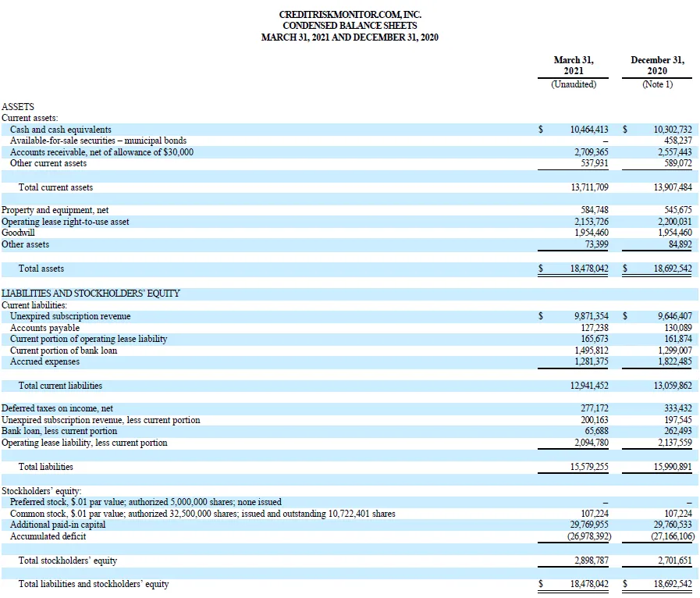Viewport: 700px width, 598px height.
Task: Select the 'ASSETS' section heading
Action: pos(18,106)
